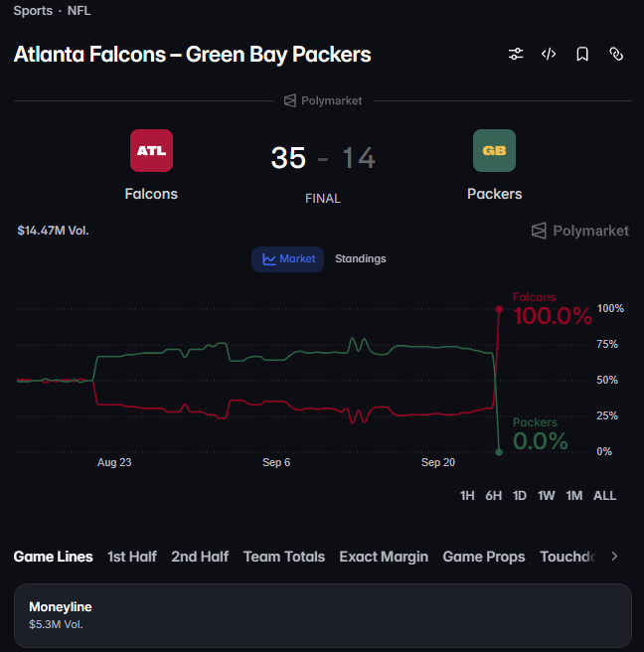The image size is (644, 652).
Task: Set chart range to 1W
Action: (x=547, y=496)
